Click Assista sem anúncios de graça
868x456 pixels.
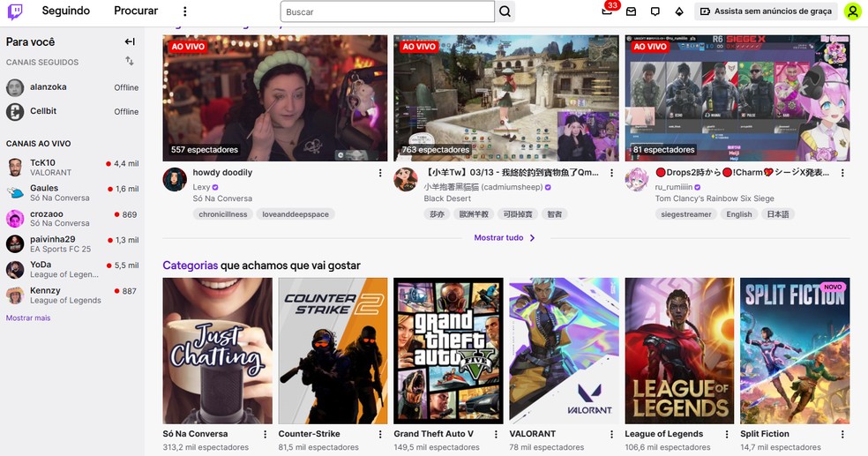point(767,11)
